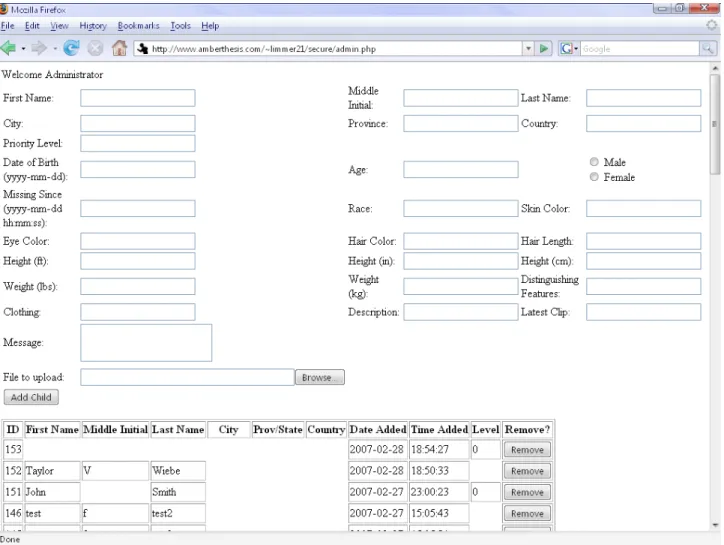This screenshot has height=545, width=724.
Task: Click the Stop loading icon
Action: coord(95,48)
